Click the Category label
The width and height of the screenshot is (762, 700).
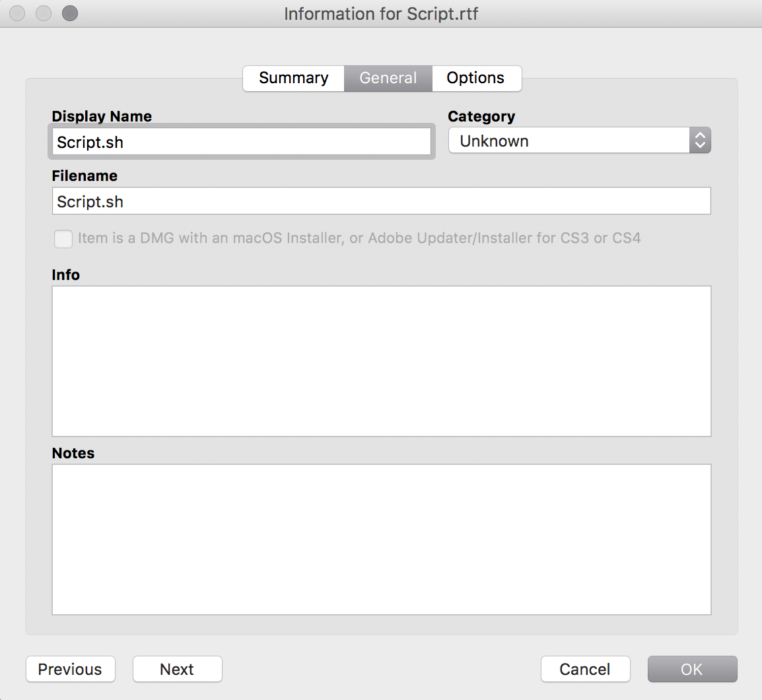(481, 116)
